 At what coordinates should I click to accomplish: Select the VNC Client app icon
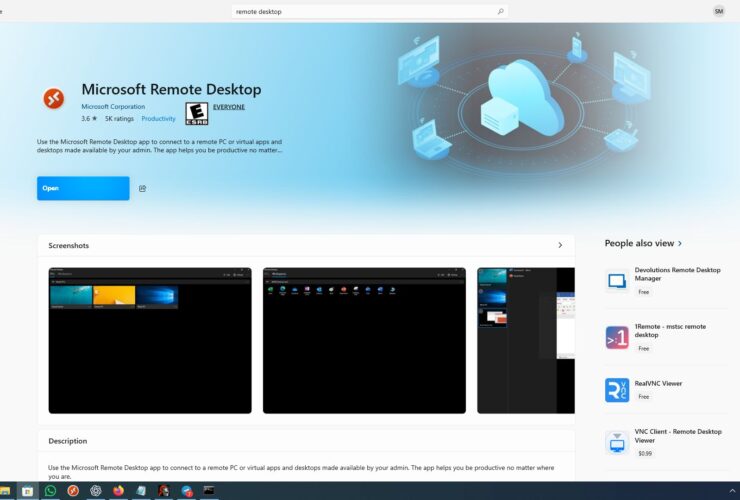(x=617, y=442)
